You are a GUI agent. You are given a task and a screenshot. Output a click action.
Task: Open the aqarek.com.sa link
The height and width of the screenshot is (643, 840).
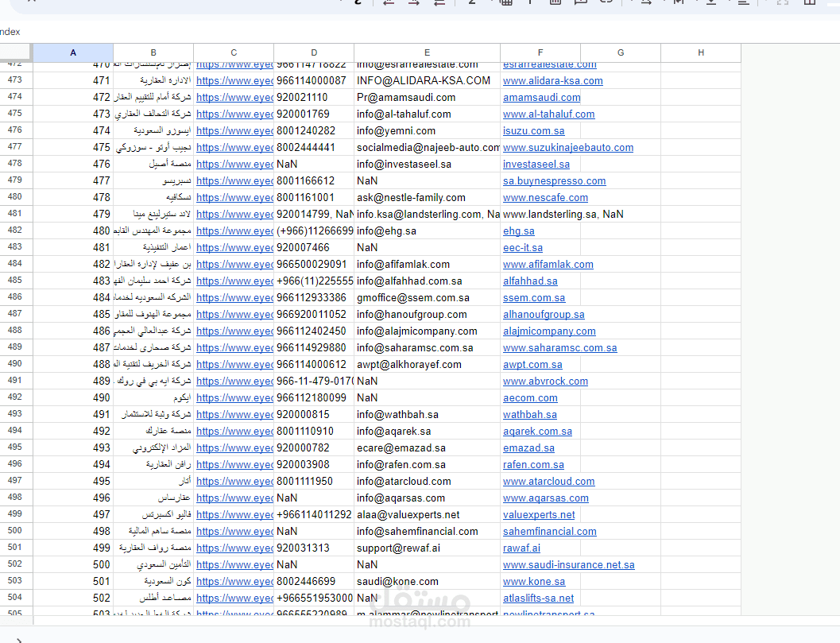(537, 432)
